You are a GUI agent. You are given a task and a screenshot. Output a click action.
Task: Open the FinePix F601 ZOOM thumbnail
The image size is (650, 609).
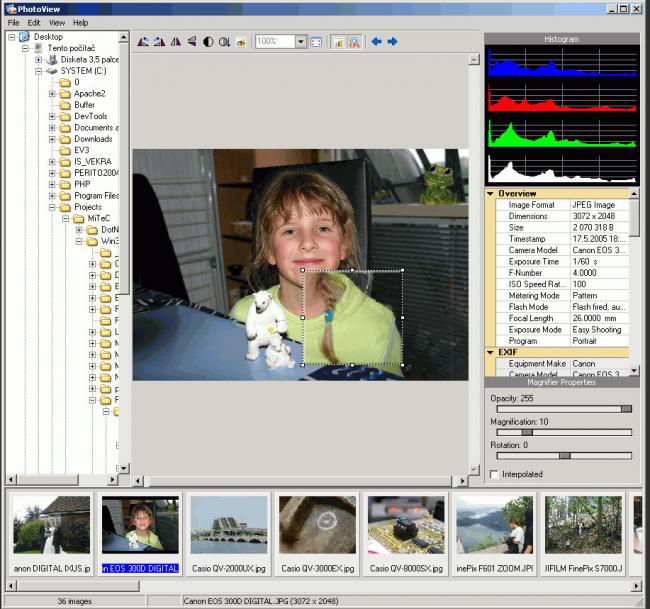pos(495,533)
